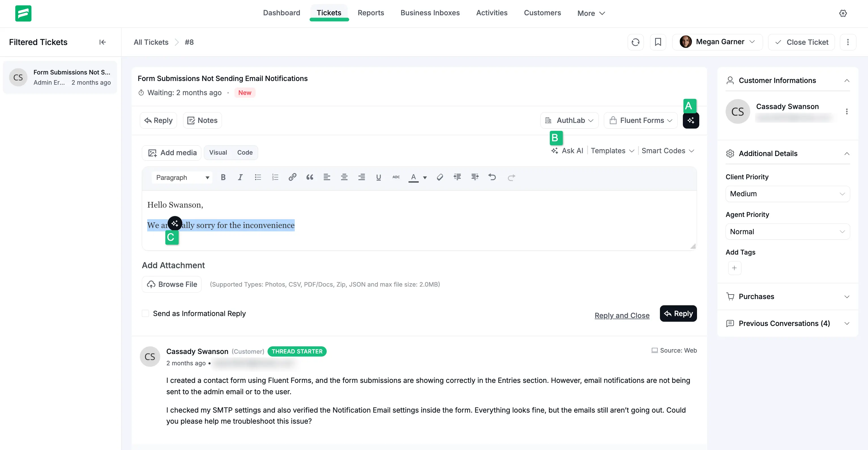
Task: Open the More navigation menu
Action: pos(591,14)
